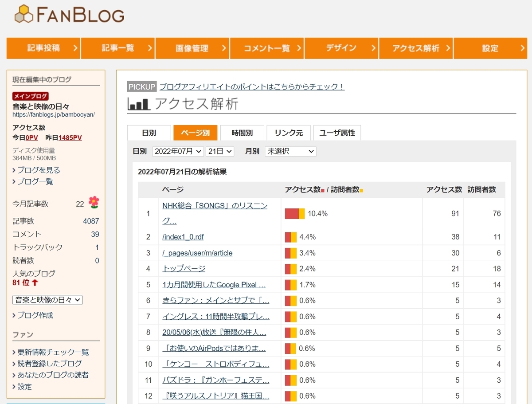Open the コメント一覧 menu
532x404 pixels.
[267, 48]
